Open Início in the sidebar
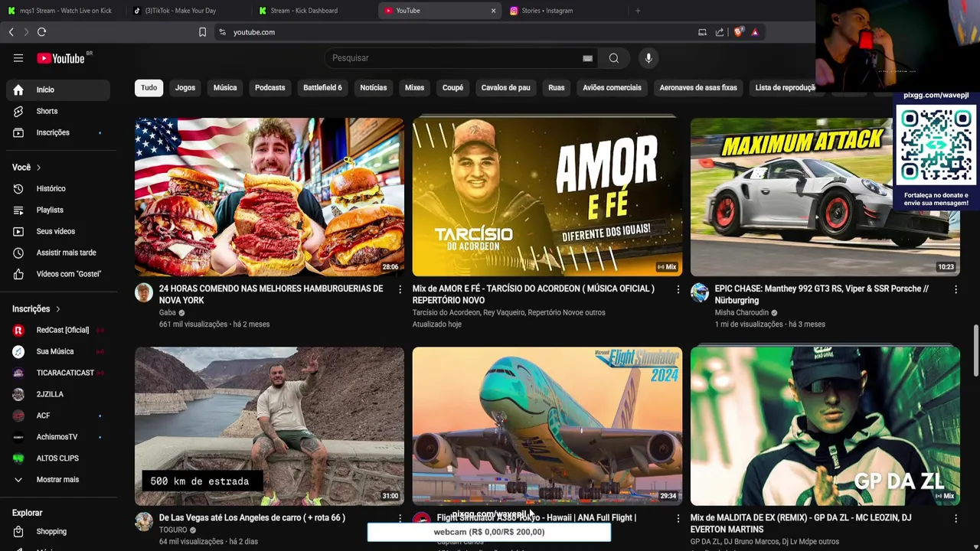 point(58,90)
